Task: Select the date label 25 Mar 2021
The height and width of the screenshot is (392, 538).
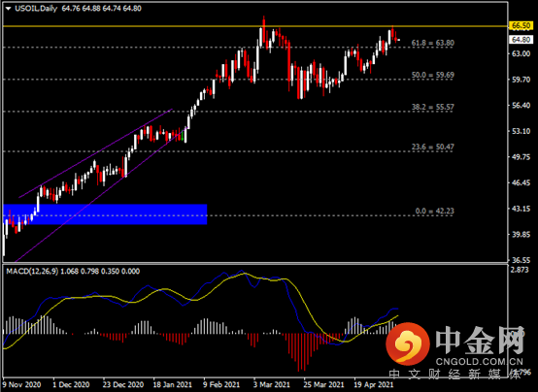Action: coord(323,384)
